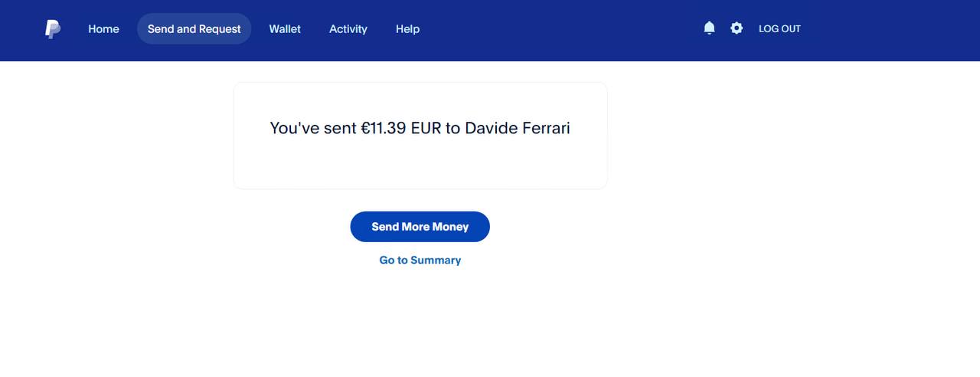The width and height of the screenshot is (980, 377).
Task: Click recipient name Davide Ferrari
Action: (518, 128)
